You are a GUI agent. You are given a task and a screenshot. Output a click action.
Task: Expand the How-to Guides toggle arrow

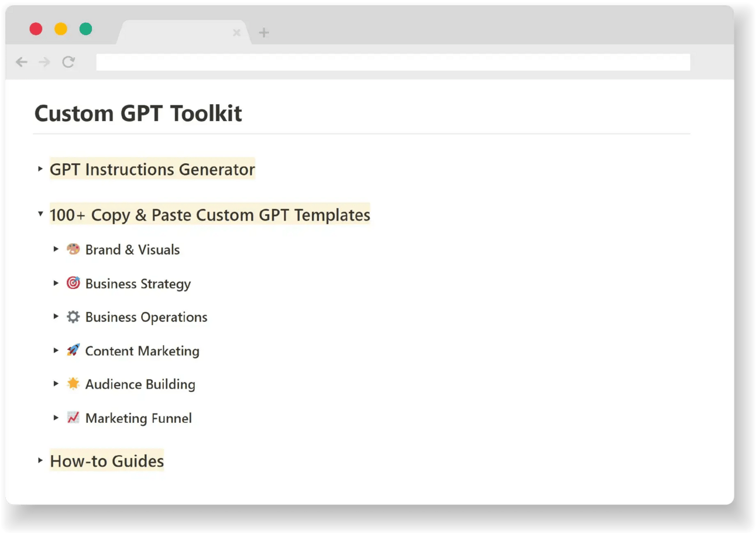click(40, 460)
